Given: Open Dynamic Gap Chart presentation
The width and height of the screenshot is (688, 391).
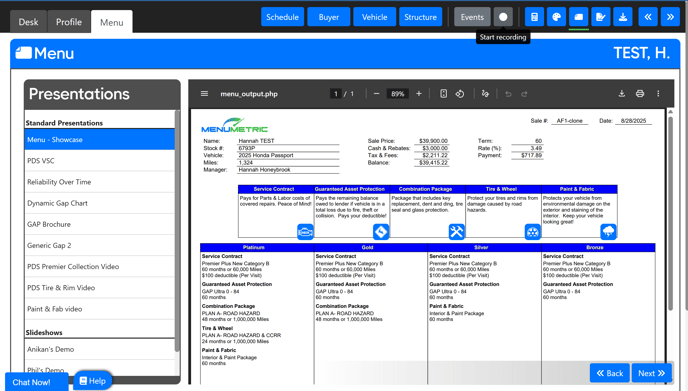Looking at the screenshot, I should click(x=100, y=203).
